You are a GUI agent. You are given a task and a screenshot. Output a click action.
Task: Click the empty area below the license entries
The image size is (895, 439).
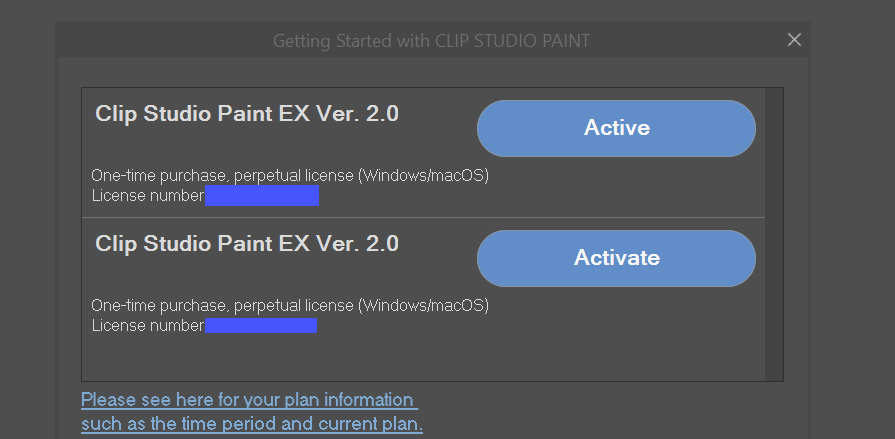click(420, 358)
